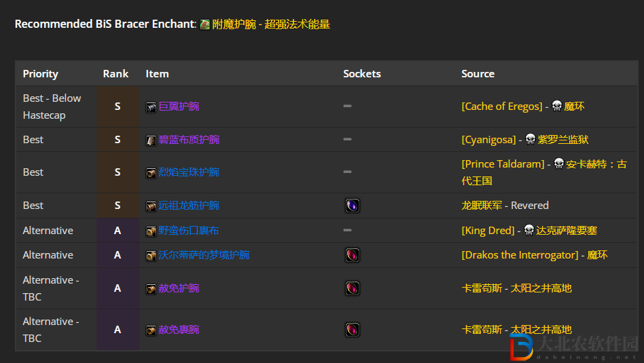Click the purple gem socket for 远祖龙筋护腕
644x363 pixels.
[x=352, y=206]
